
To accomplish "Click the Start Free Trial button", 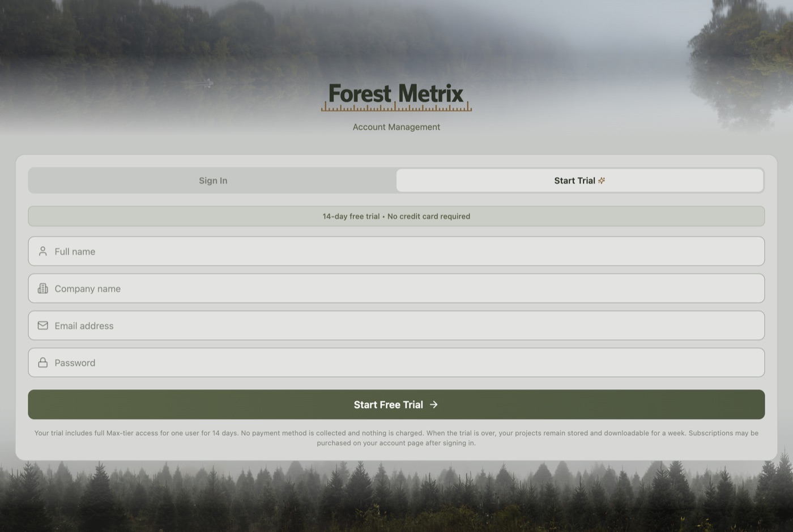I will pyautogui.click(x=396, y=405).
